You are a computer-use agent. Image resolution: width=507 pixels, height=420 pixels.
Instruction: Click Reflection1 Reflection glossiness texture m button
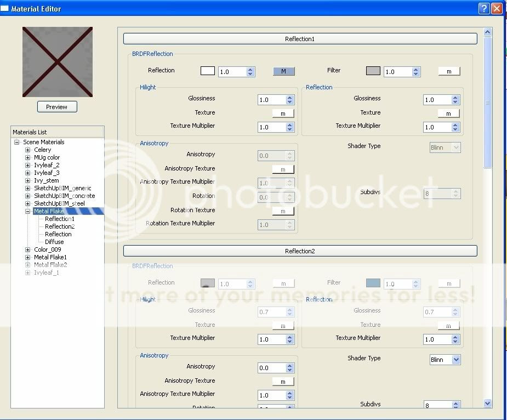(x=448, y=113)
